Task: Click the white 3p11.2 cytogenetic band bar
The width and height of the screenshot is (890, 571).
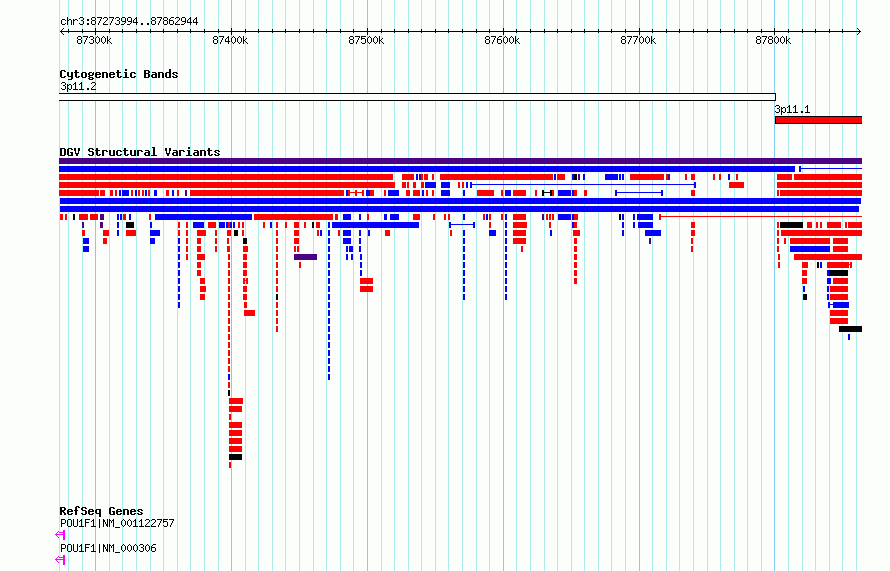Action: [x=417, y=97]
